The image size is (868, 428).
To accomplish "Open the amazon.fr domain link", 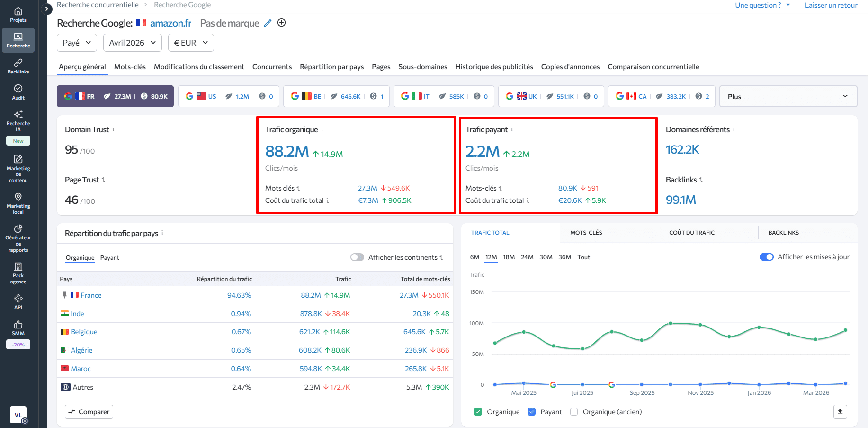I will (170, 23).
